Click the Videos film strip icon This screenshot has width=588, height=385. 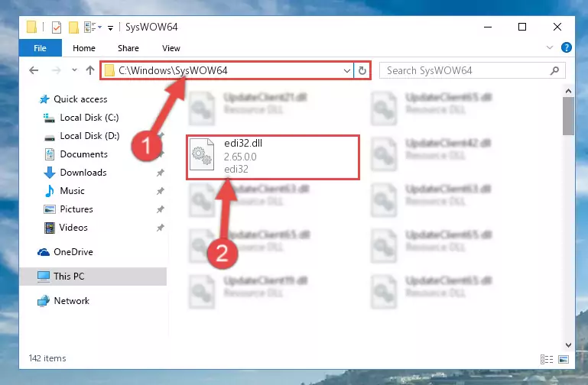(49, 228)
